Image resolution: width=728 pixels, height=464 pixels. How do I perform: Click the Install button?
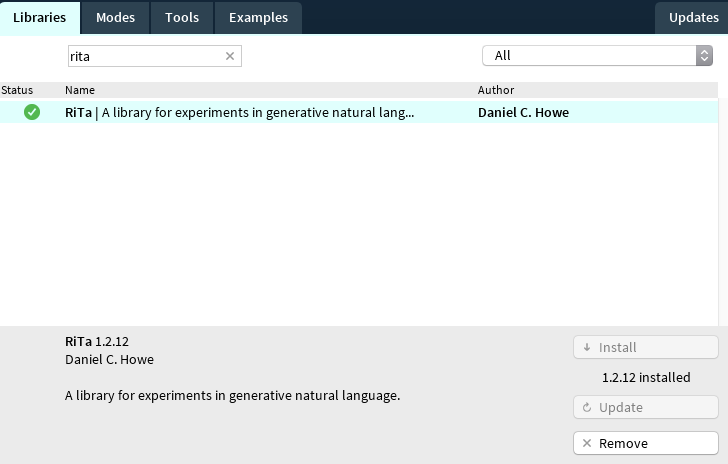click(x=646, y=347)
